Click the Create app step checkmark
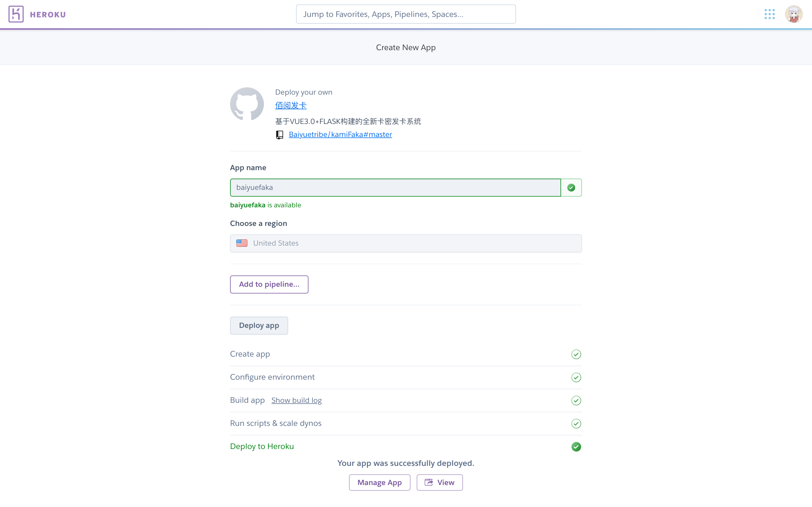Image resolution: width=812 pixels, height=507 pixels. (576, 354)
